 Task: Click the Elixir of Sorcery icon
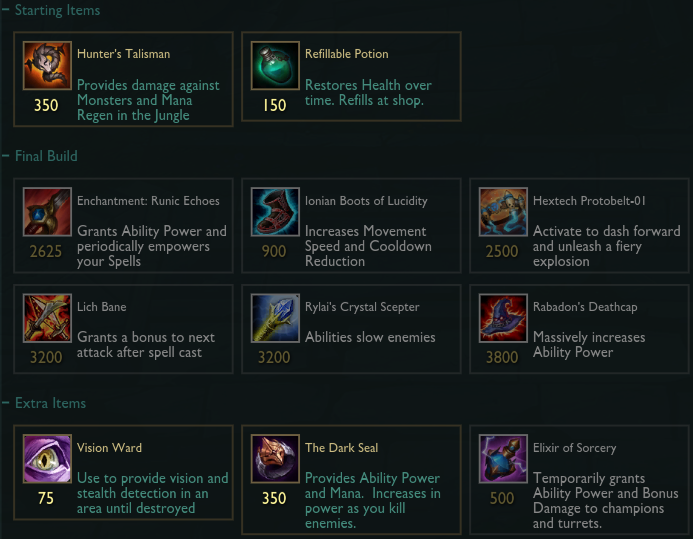point(503,459)
